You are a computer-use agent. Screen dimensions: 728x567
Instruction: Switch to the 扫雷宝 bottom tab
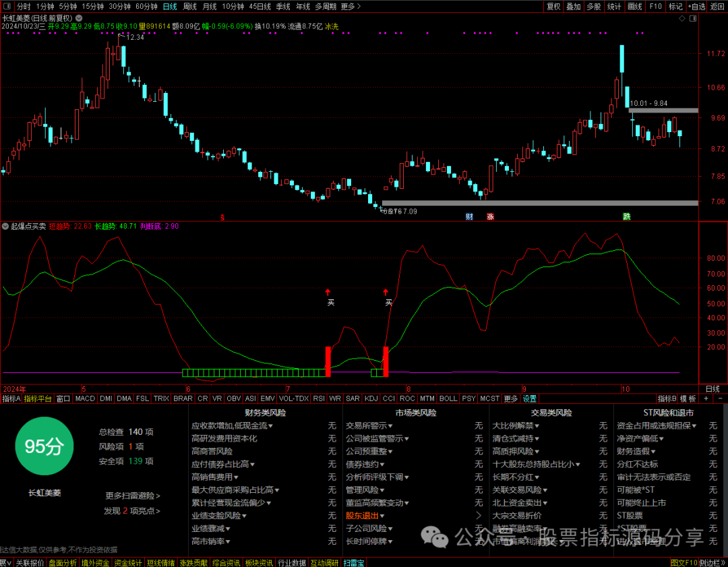coord(355,563)
